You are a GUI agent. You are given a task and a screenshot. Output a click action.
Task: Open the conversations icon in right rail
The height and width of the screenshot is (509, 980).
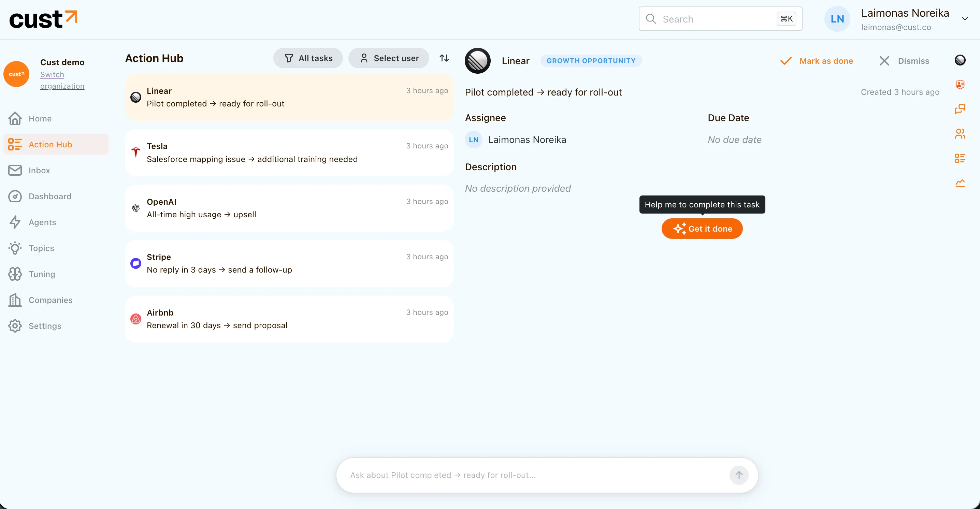coord(960,109)
